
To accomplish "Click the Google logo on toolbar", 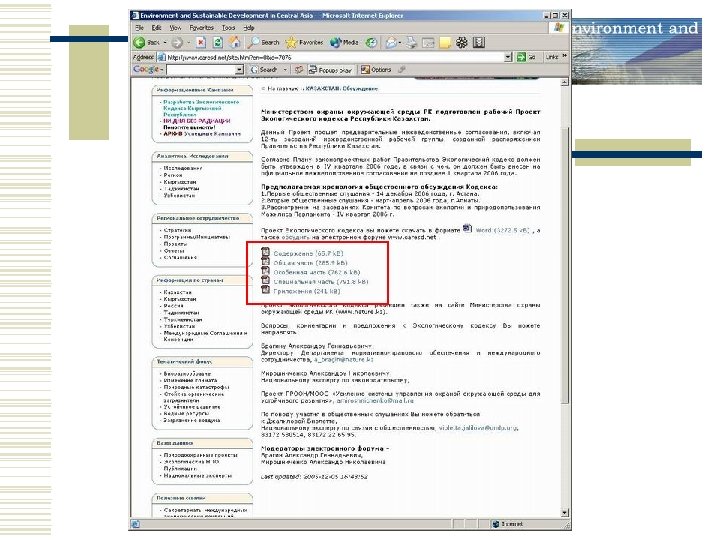I will 145,69.
